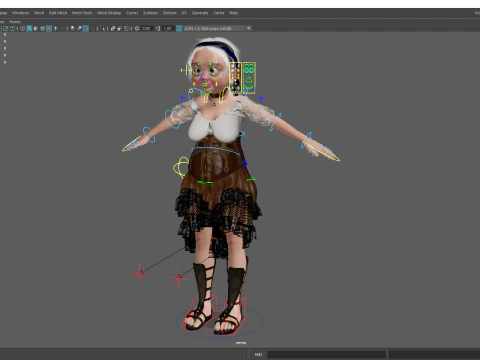Click the MEL command line input
The image size is (480, 360).
(326, 354)
